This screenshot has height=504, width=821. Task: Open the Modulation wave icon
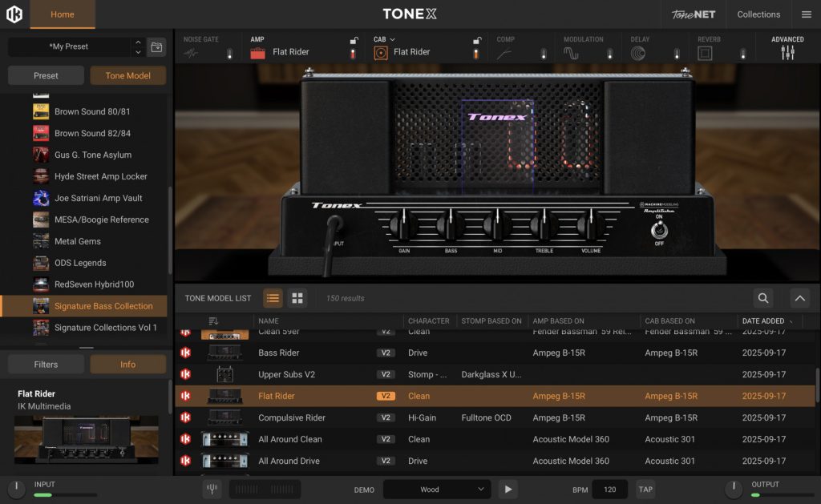pyautogui.click(x=571, y=54)
